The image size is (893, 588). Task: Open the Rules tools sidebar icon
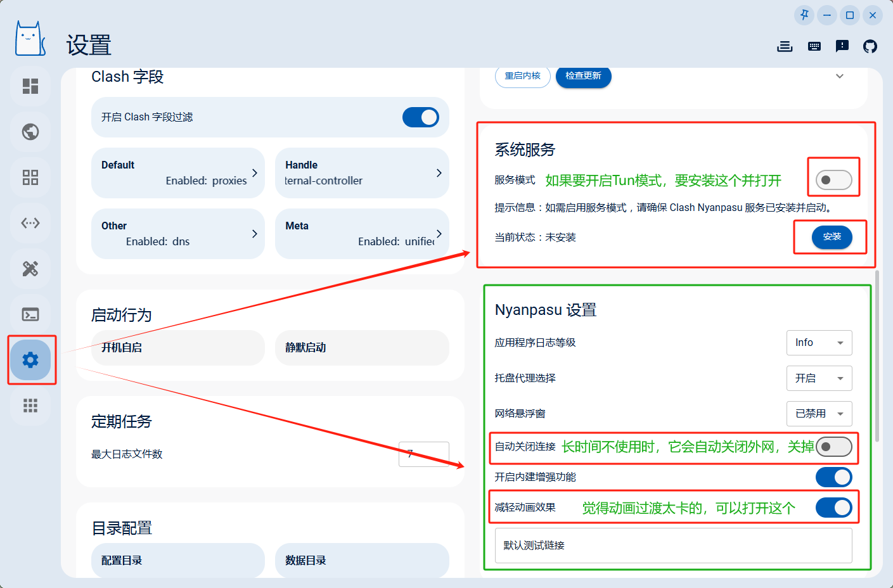pyautogui.click(x=30, y=269)
